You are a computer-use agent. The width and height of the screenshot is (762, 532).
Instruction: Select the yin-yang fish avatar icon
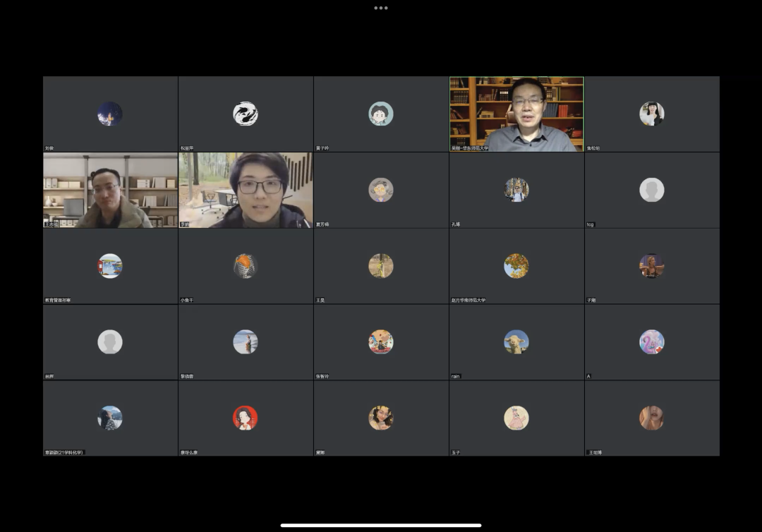point(246,114)
